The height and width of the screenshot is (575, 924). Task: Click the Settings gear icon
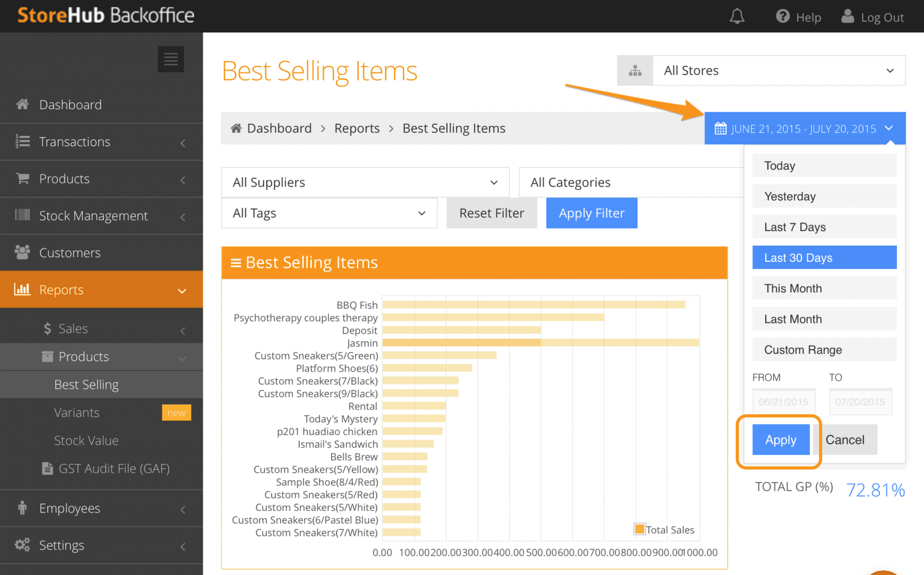(23, 545)
